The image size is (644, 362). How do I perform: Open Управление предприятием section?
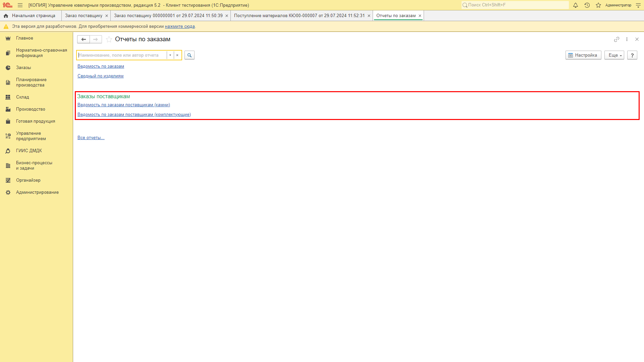coord(36,136)
